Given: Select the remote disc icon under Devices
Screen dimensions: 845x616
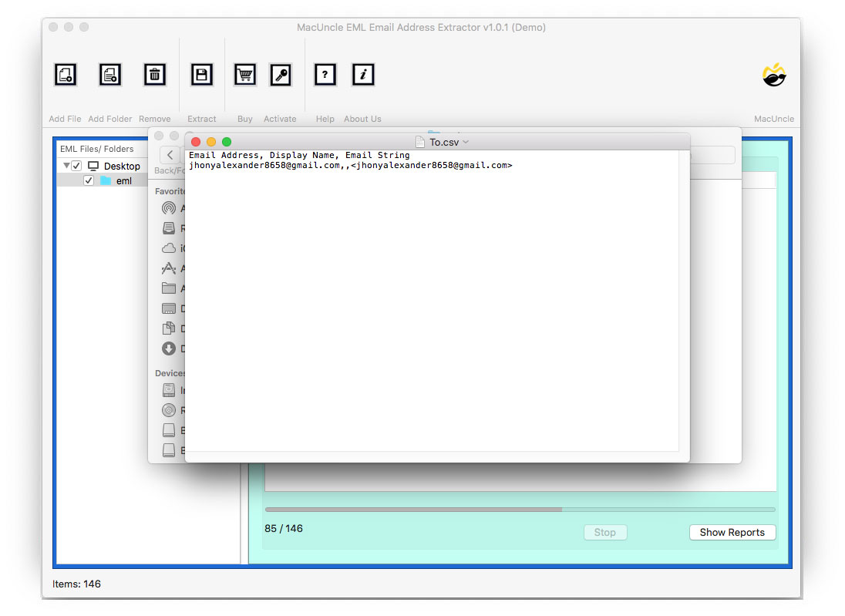Looking at the screenshot, I should 169,410.
